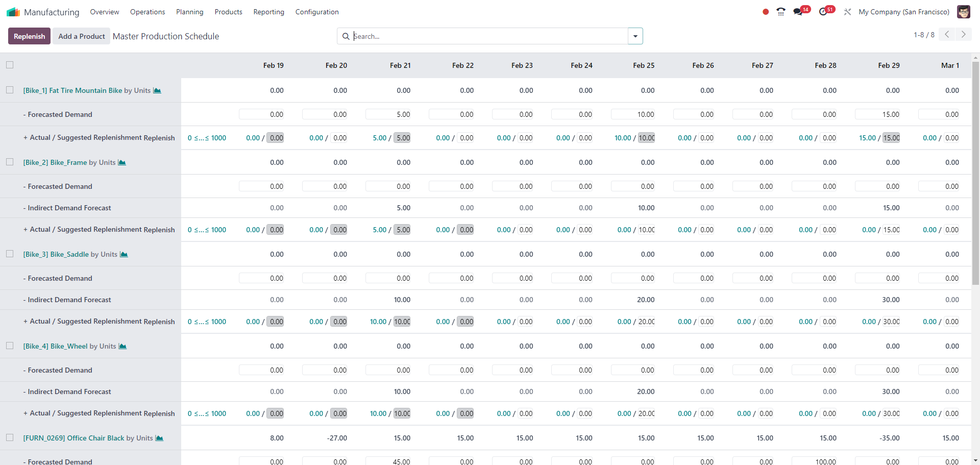This screenshot has width=980, height=465.
Task: Open the VoIP phone icon
Action: click(x=781, y=12)
